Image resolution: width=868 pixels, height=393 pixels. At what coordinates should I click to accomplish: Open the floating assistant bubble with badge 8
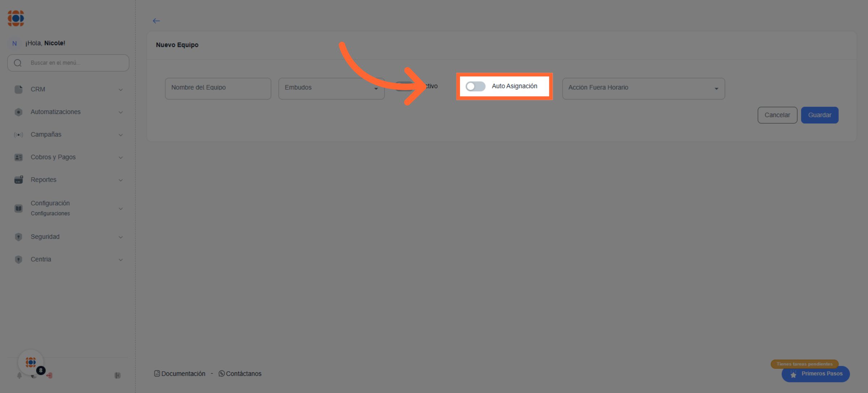(x=31, y=362)
